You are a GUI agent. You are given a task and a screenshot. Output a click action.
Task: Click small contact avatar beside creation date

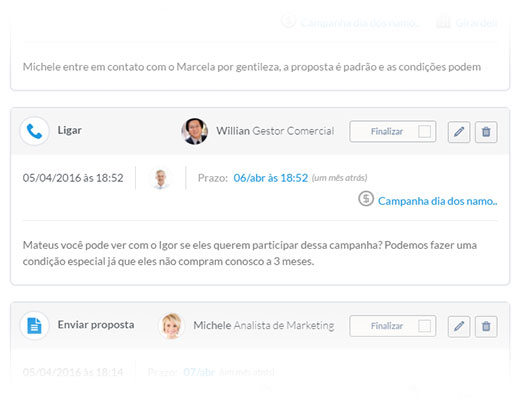pyautogui.click(x=161, y=178)
